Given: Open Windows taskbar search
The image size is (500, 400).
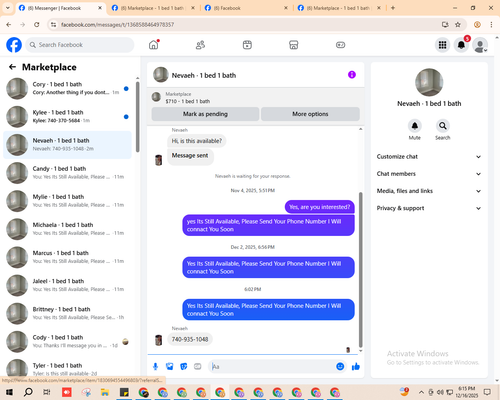Looking at the screenshot, I should [28, 392].
